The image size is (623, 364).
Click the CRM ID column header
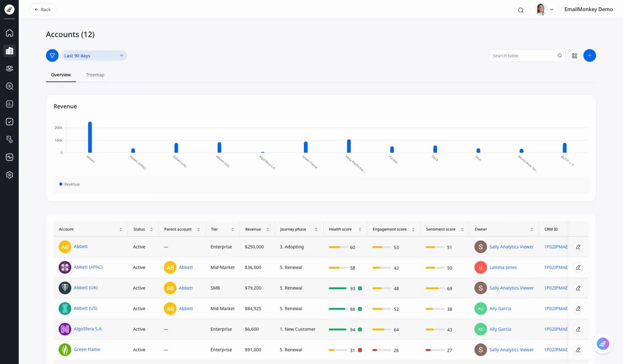[x=551, y=229]
